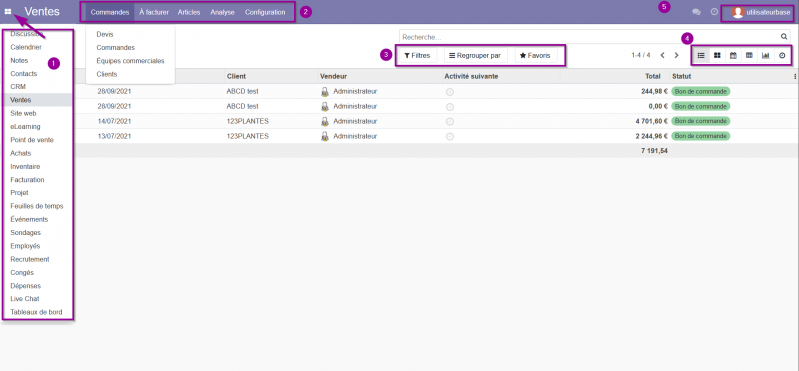Open the apps grid menu icon
Screen dimensions: 799x371
[x=8, y=12]
